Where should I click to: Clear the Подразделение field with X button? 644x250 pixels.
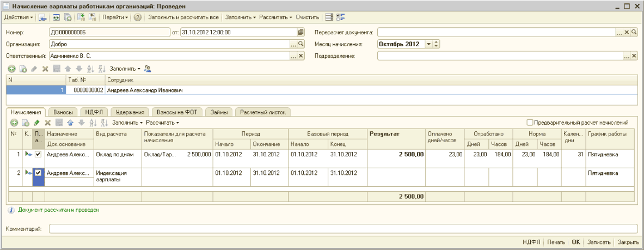(x=633, y=56)
